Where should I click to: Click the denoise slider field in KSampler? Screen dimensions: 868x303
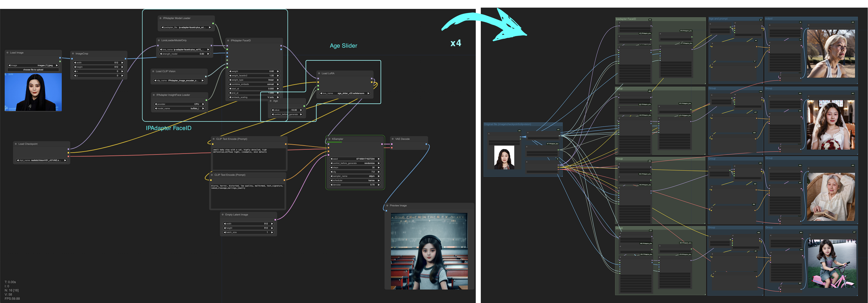[355, 185]
